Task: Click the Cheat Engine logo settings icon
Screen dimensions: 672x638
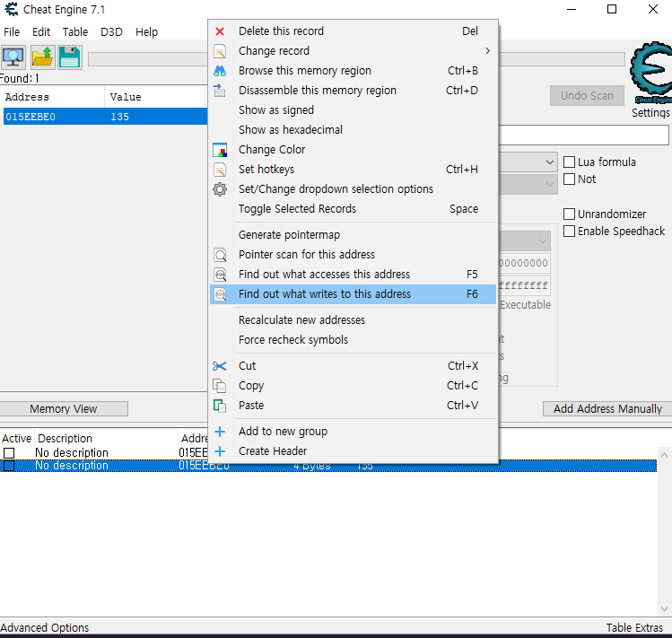Action: 650,72
